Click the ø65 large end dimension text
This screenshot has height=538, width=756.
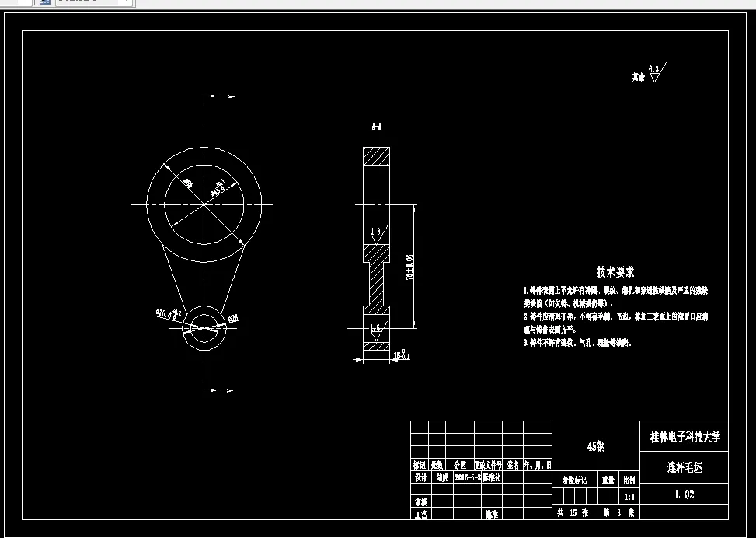click(x=189, y=183)
